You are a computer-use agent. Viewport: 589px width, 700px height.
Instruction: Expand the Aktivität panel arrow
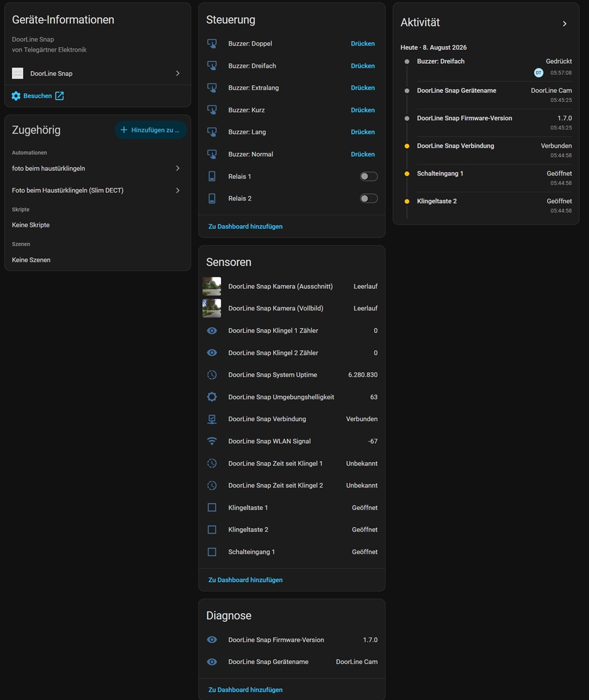565,24
